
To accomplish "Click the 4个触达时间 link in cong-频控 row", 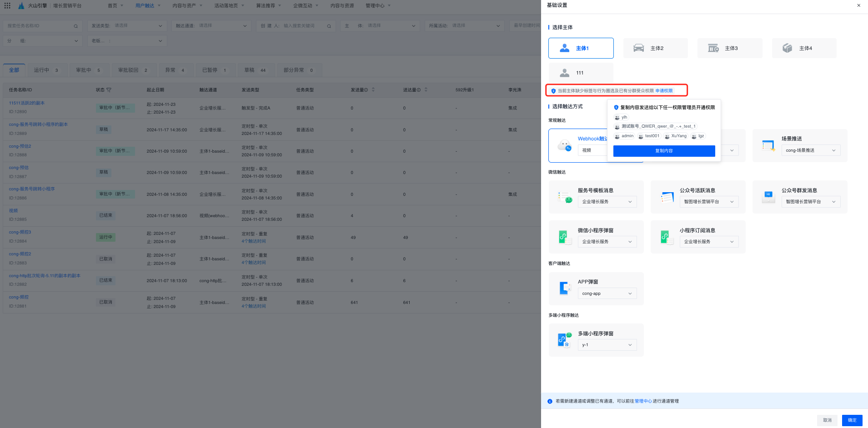I will [254, 306].
